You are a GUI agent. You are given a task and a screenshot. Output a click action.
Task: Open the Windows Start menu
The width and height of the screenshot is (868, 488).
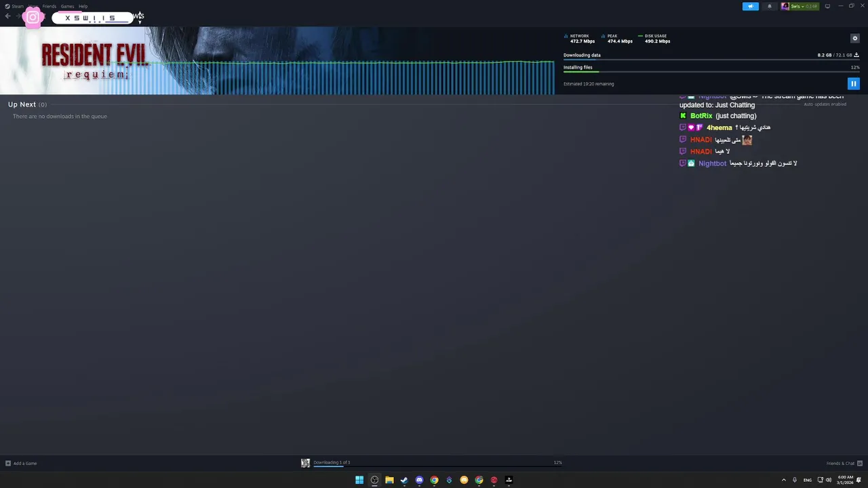(359, 480)
